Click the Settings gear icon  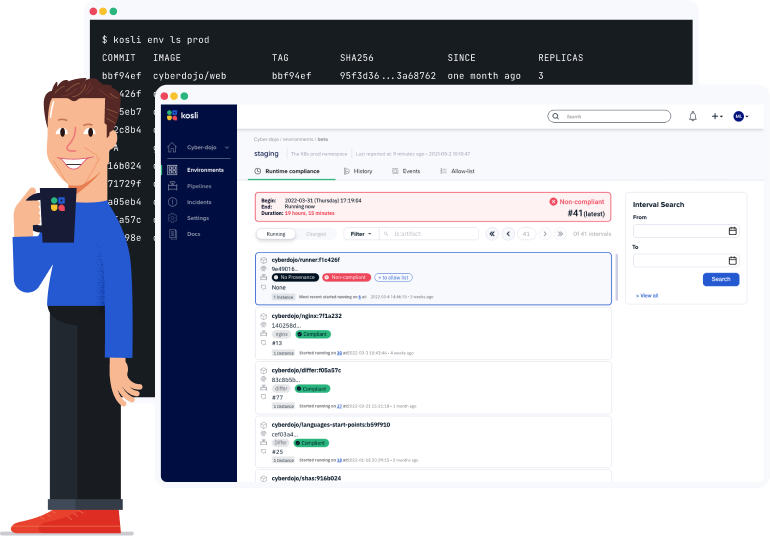(172, 218)
